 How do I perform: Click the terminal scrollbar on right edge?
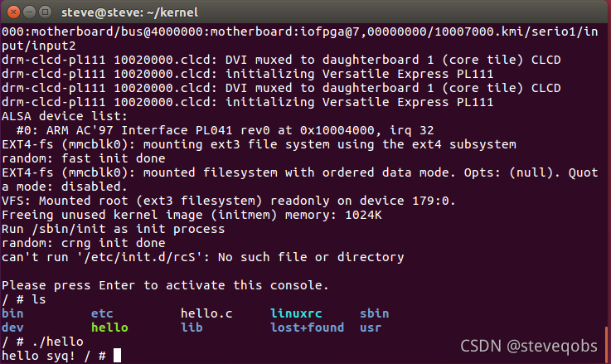(607, 344)
